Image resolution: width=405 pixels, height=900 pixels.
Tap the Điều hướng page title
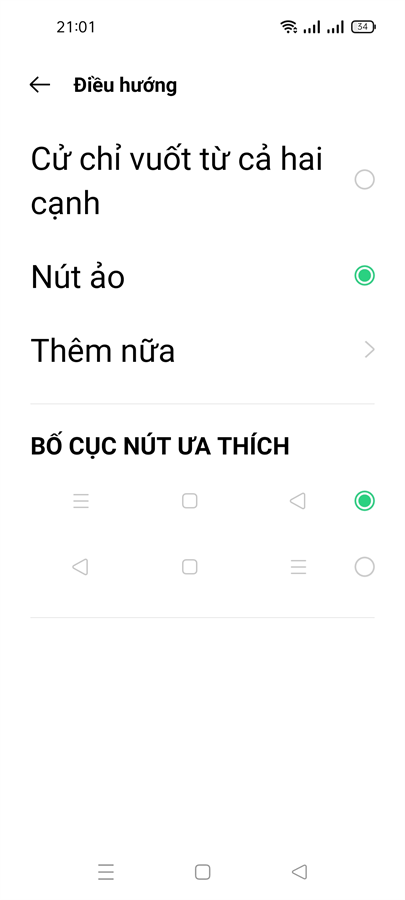pos(125,85)
